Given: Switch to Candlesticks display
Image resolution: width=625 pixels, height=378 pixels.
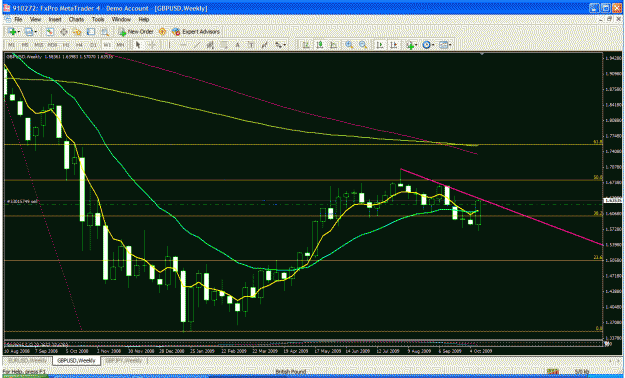Looking at the screenshot, I should pos(320,45).
